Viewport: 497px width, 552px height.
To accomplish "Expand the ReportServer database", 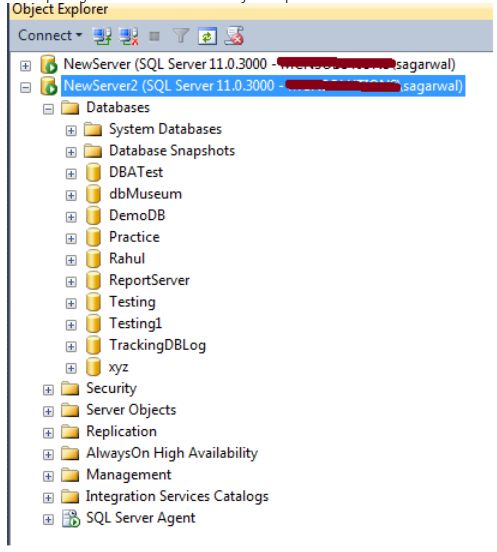I will (71, 282).
